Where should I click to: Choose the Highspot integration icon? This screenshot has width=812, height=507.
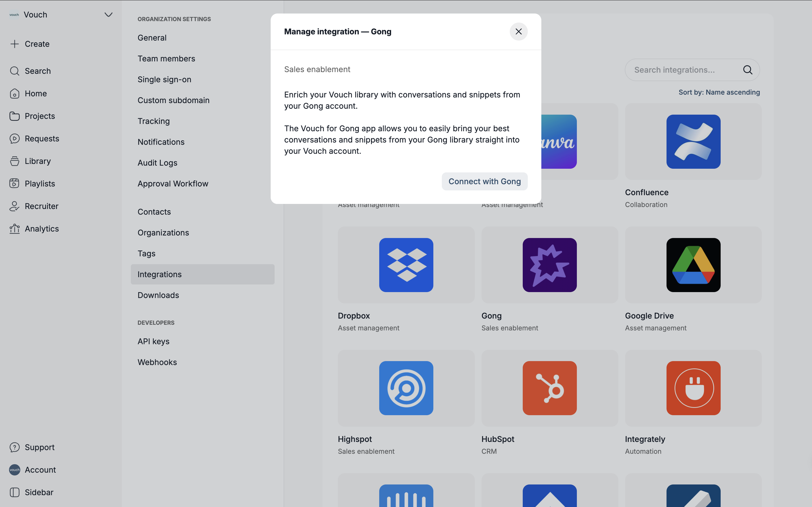pos(406,388)
